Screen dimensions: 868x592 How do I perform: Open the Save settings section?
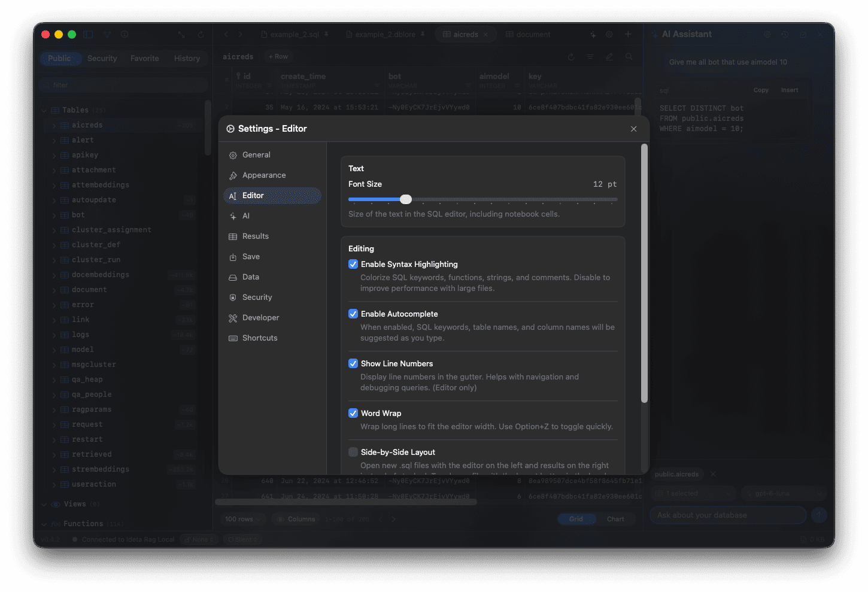(x=272, y=257)
